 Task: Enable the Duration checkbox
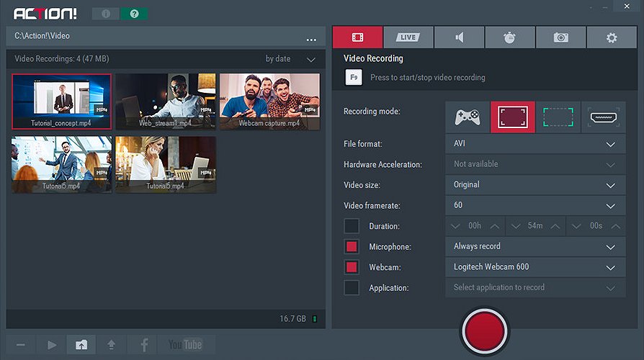352,226
